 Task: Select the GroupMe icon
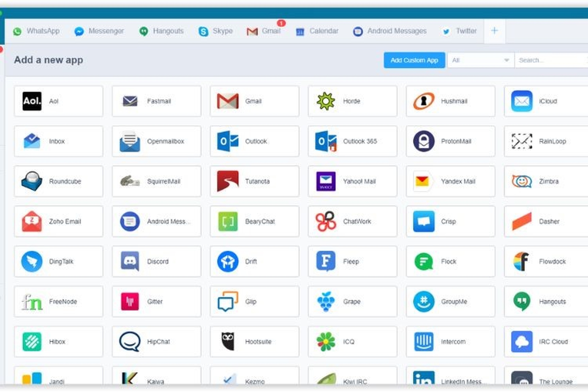(424, 301)
